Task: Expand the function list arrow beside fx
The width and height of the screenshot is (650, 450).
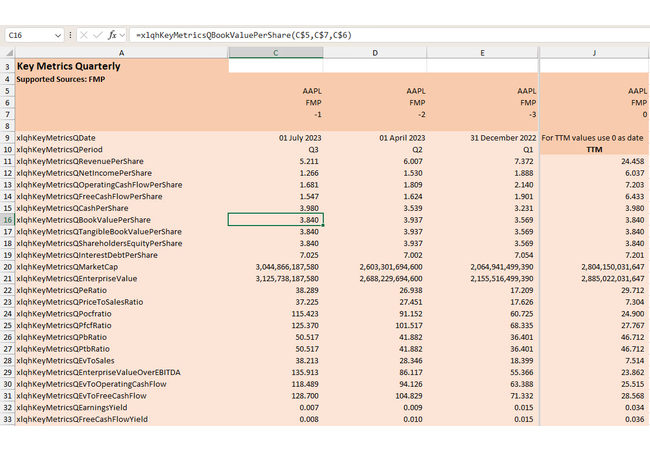Action: tap(122, 36)
